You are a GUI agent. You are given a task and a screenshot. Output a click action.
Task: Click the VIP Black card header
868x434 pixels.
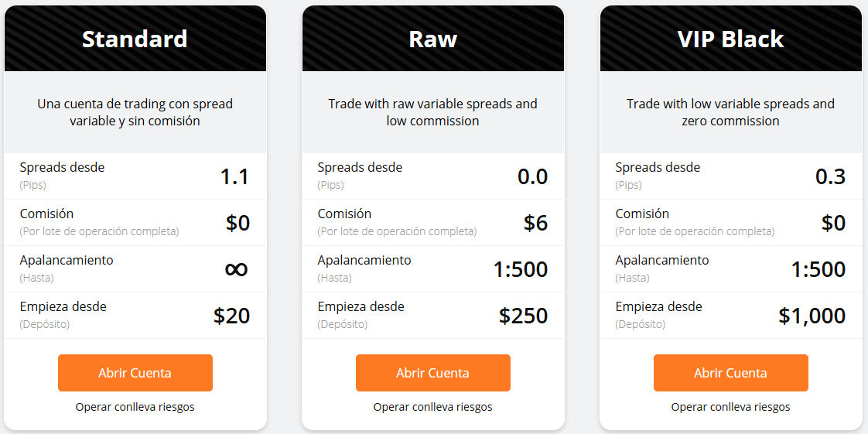(730, 39)
